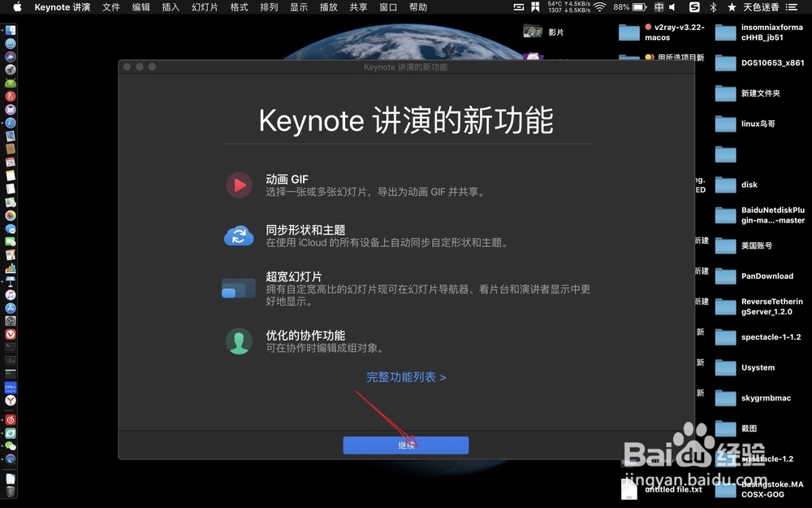Screen dimensions: 812x508
Task: Click the battery status icon
Action: point(639,7)
